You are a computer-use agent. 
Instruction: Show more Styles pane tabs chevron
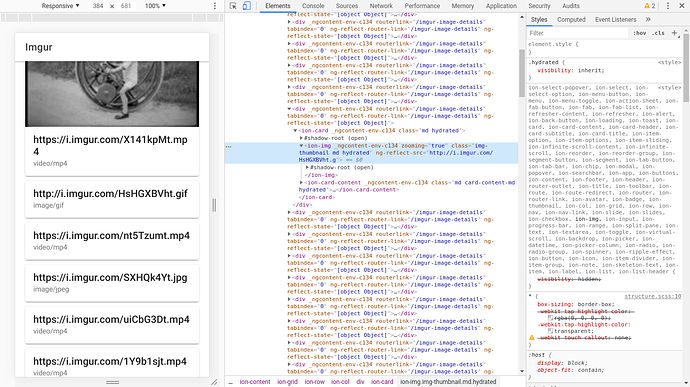coord(648,19)
